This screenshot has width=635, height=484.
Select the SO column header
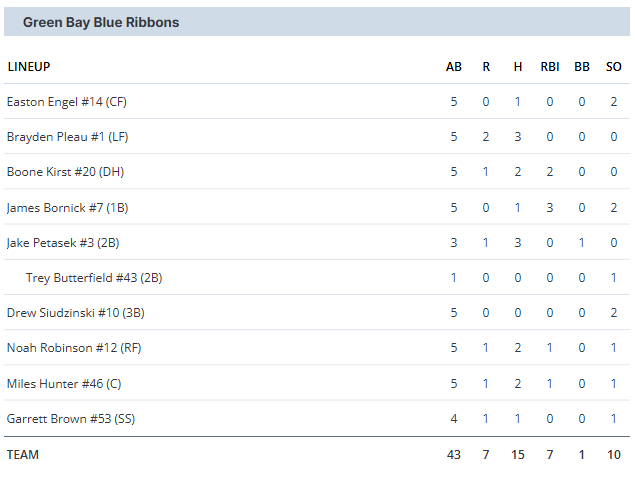point(614,66)
